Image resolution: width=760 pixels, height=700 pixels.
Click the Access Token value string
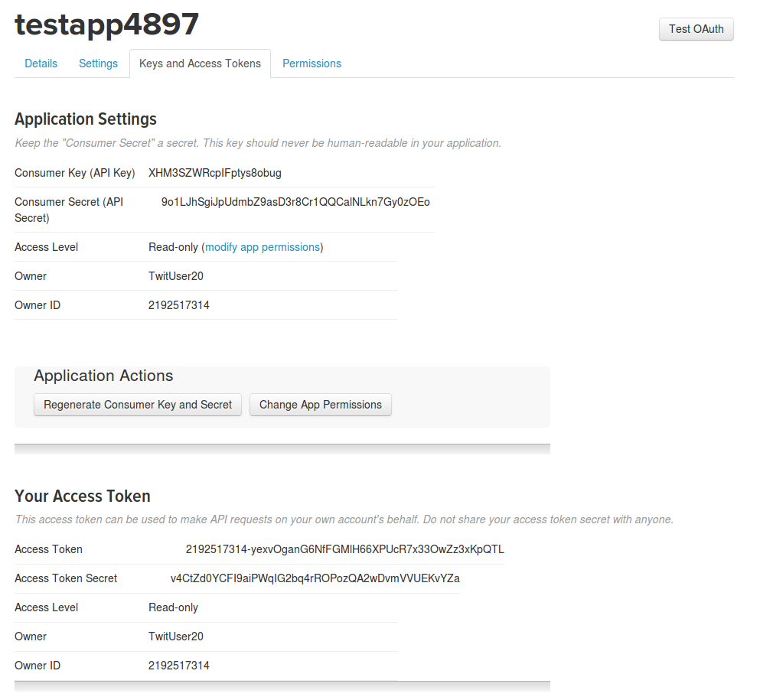(x=344, y=549)
